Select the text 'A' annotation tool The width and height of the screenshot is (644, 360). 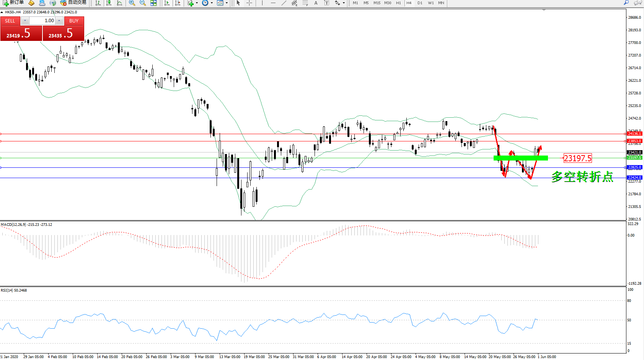pyautogui.click(x=316, y=3)
